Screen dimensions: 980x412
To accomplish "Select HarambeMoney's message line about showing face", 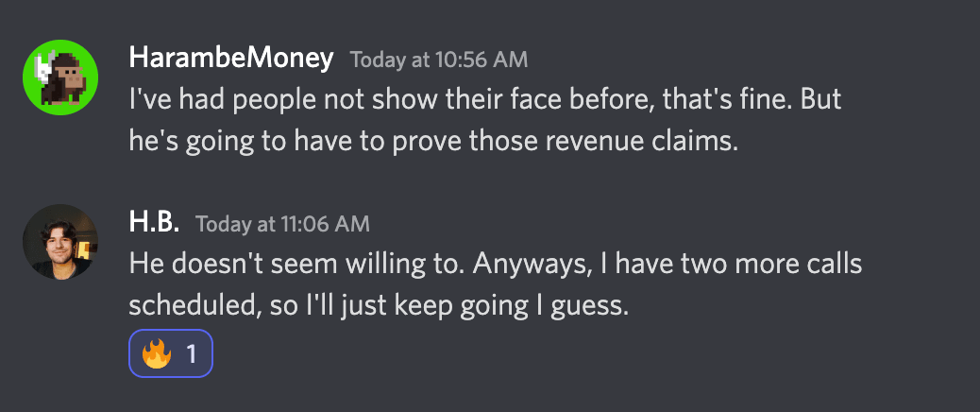I will [x=485, y=100].
